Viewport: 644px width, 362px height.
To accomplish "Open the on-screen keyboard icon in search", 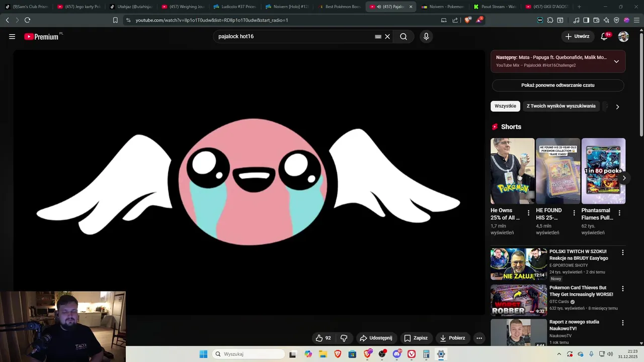I will point(378,36).
